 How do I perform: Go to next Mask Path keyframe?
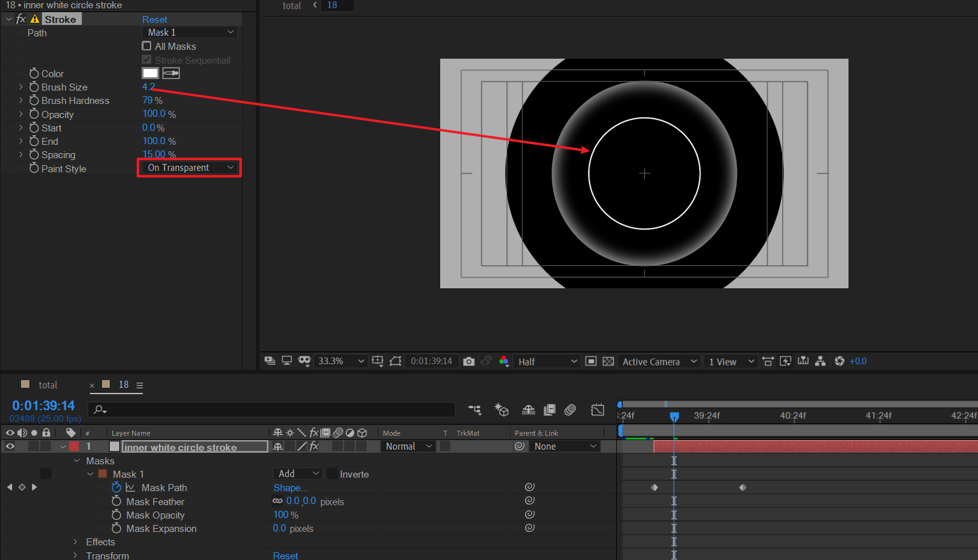(x=34, y=487)
